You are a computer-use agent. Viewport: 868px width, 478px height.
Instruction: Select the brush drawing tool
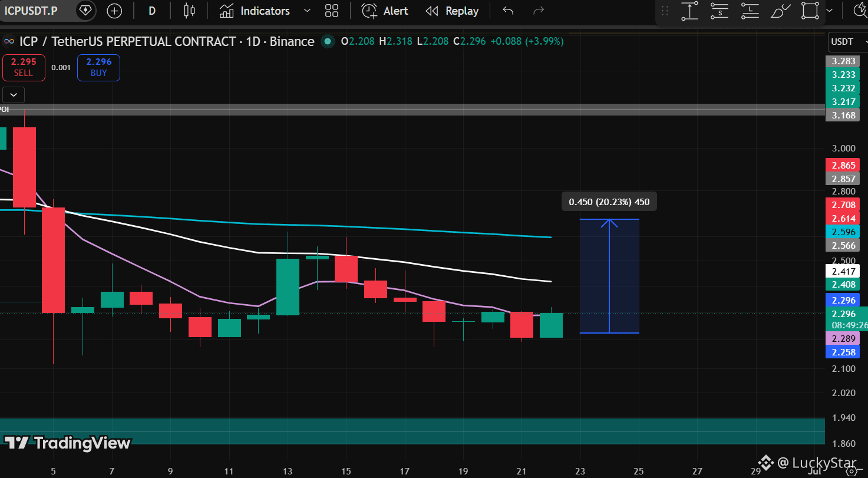click(x=781, y=11)
